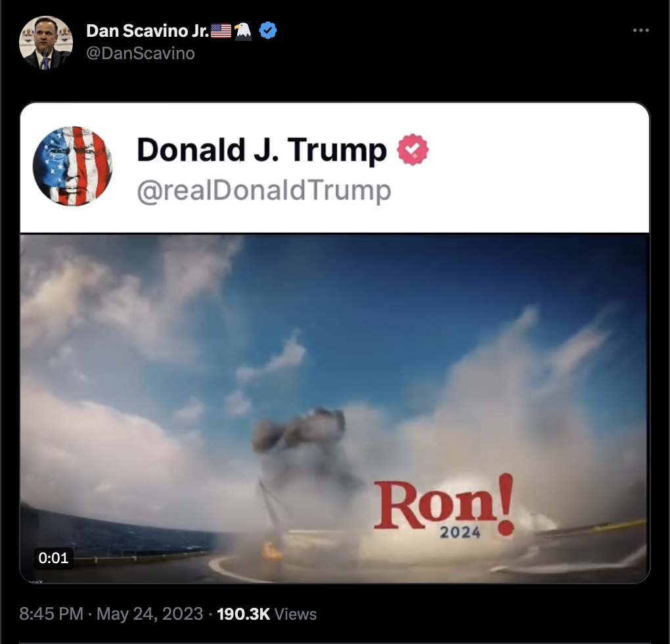The height and width of the screenshot is (644, 670).
Task: Click the red verified badge in video
Action: [x=413, y=150]
